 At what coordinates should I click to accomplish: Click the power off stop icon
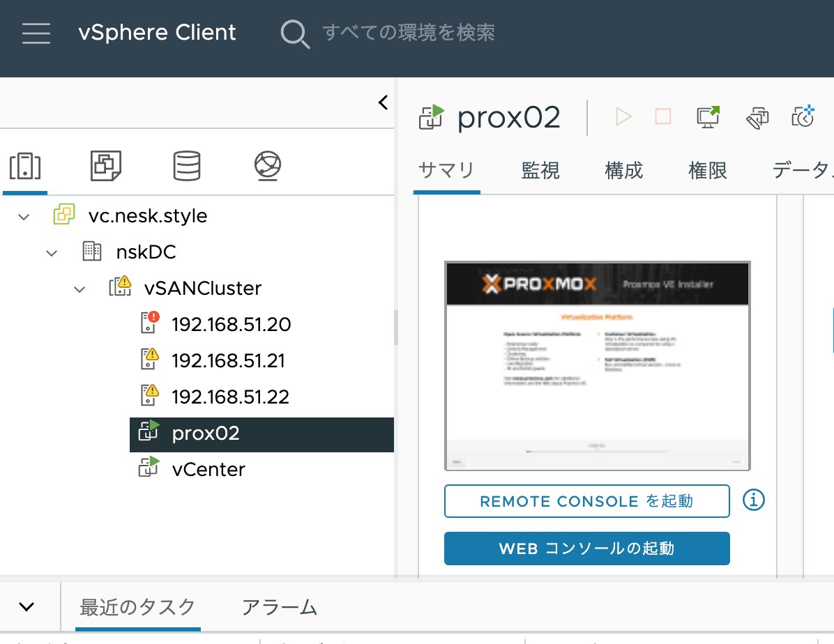662,116
